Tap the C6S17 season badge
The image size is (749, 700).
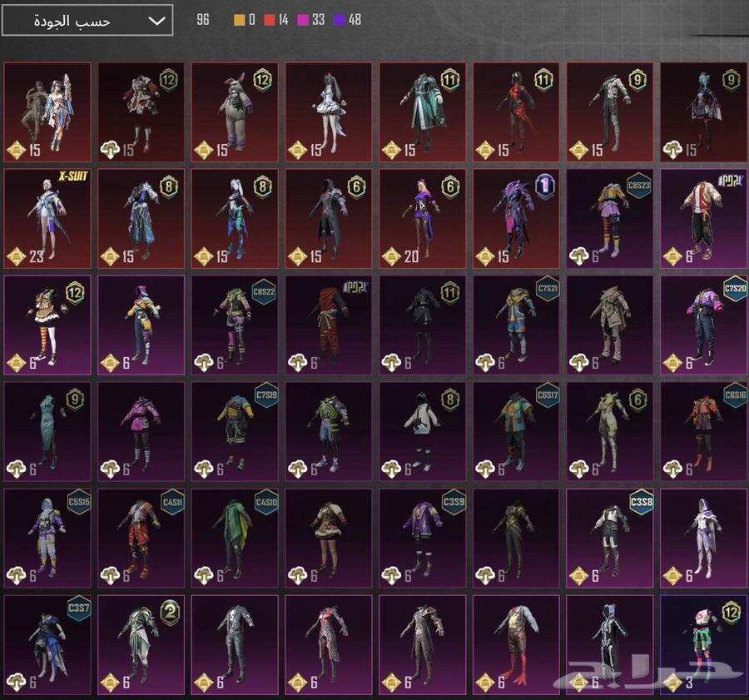(x=547, y=393)
